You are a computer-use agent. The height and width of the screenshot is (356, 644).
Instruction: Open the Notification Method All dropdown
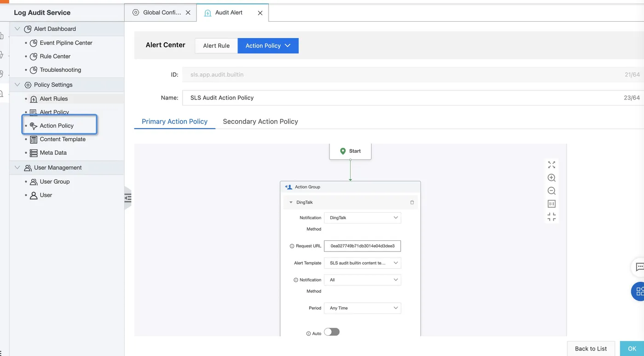pos(362,280)
